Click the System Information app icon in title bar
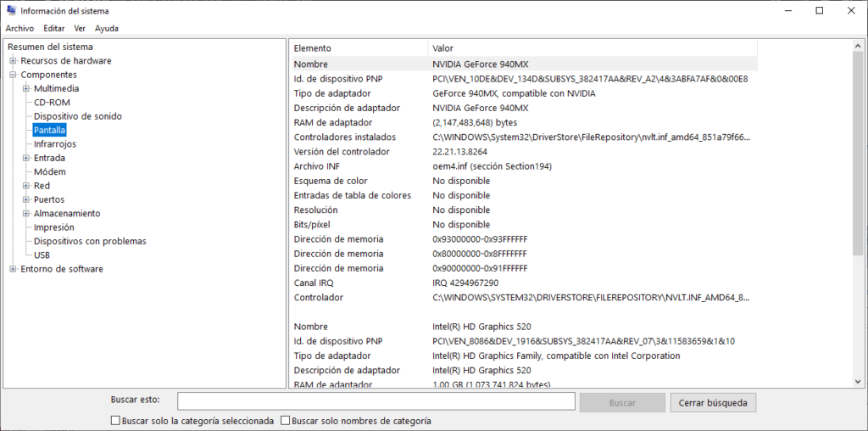Viewport: 868px width, 431px height. pyautogui.click(x=10, y=10)
